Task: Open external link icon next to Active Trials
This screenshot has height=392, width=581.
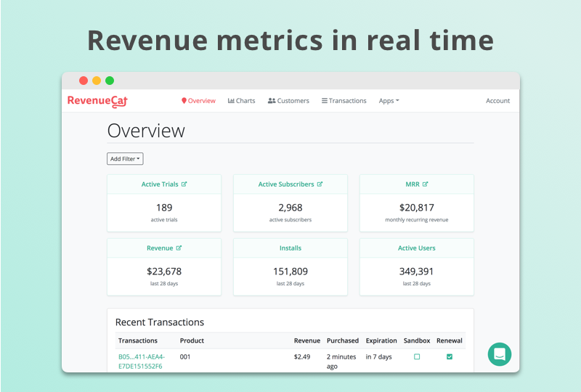Action: 184,184
